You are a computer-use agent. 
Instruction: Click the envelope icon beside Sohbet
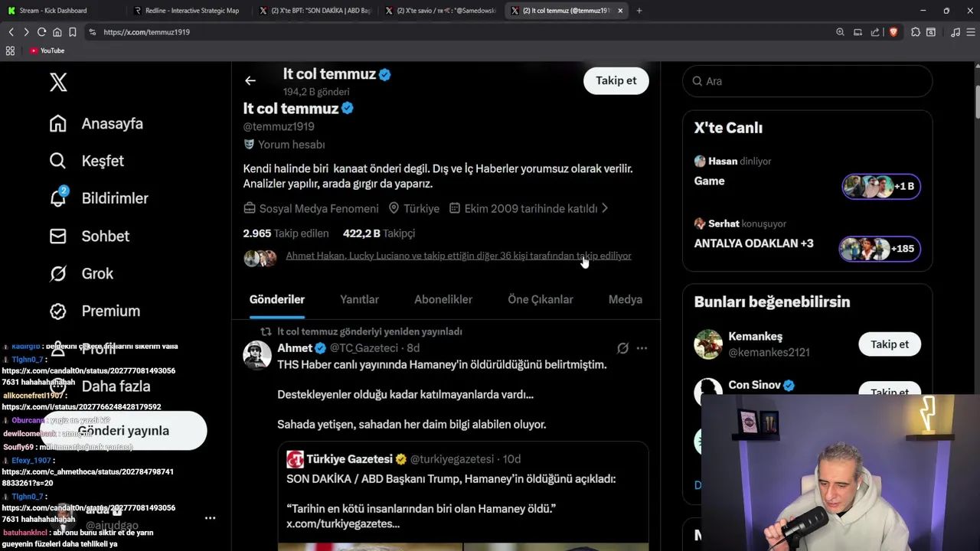pos(58,236)
